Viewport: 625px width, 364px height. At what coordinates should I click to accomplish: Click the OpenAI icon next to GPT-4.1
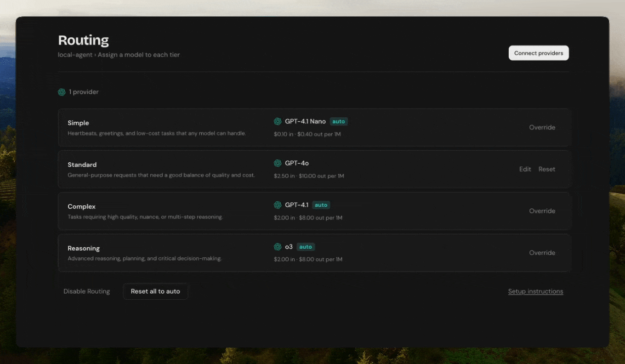(278, 205)
